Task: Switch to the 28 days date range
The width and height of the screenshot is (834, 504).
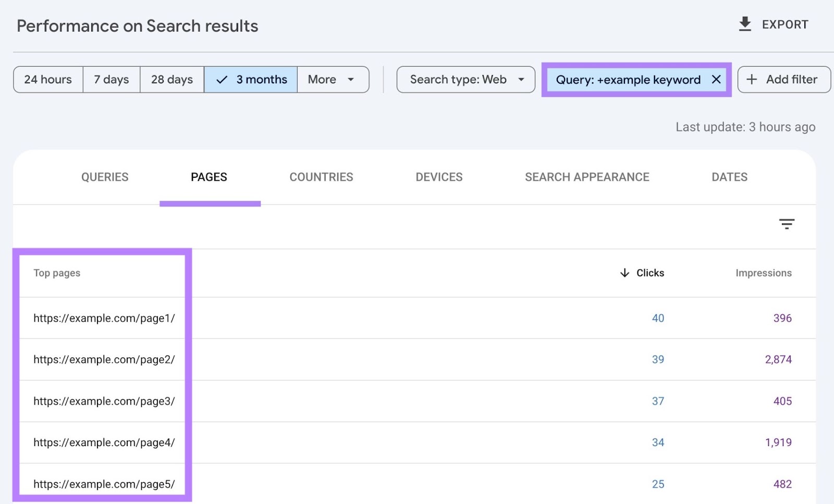Action: pos(171,79)
